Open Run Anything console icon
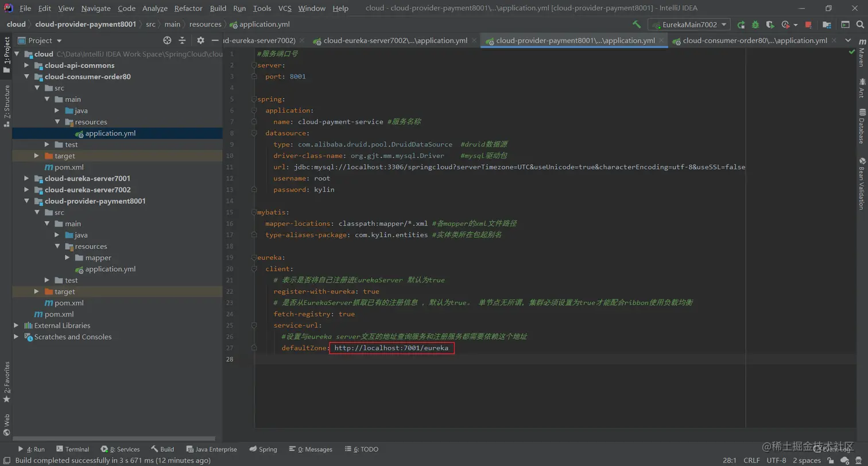Viewport: 868px width, 466px height. [845, 25]
